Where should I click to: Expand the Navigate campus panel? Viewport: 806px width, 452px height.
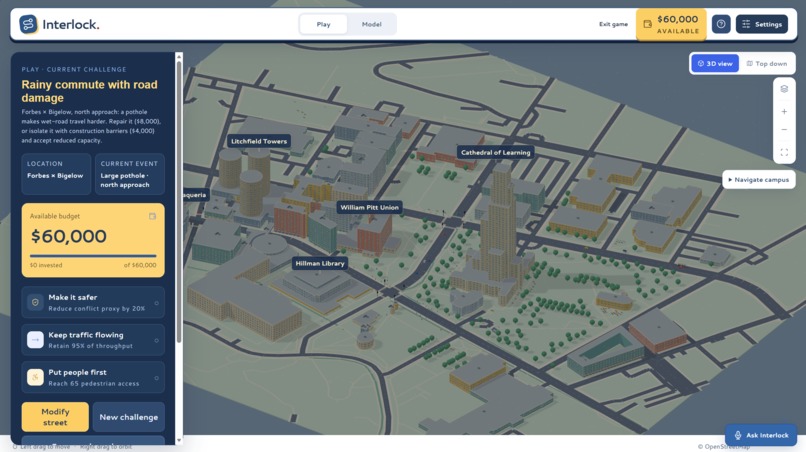pos(758,179)
